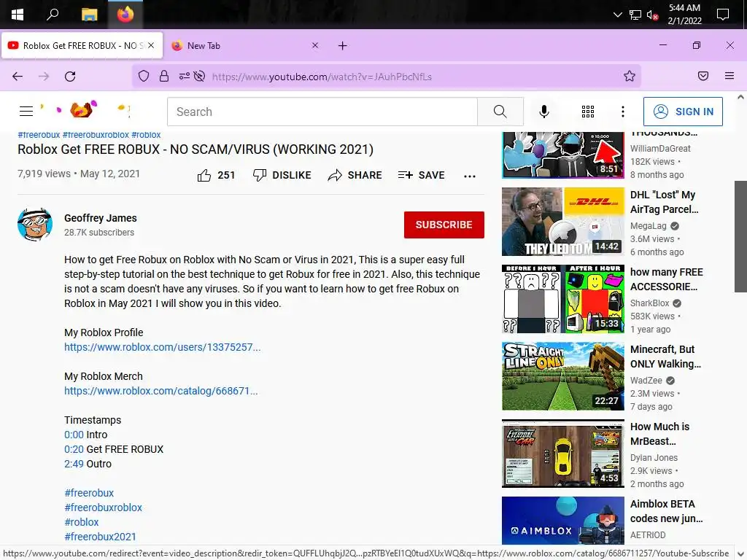This screenshot has height=560, width=747.
Task: Close the Roblox Get FREE ROBUX tab
Action: 151,45
